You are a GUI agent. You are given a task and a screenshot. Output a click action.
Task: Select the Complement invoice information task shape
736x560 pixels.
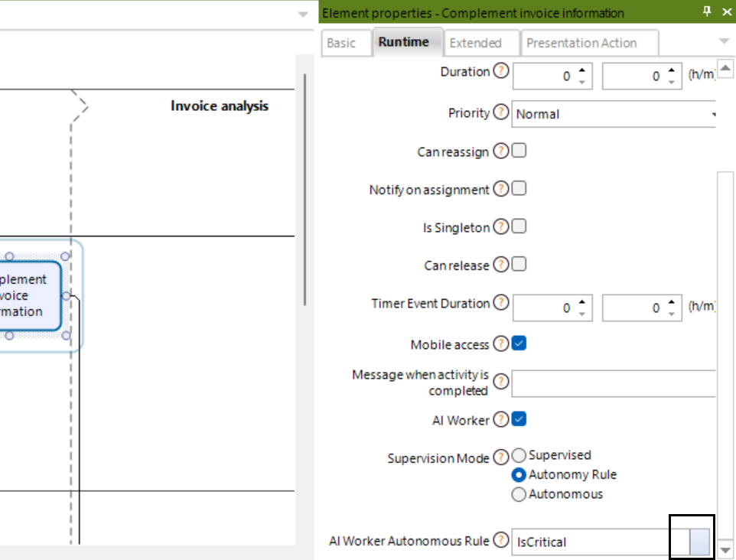(x=30, y=296)
